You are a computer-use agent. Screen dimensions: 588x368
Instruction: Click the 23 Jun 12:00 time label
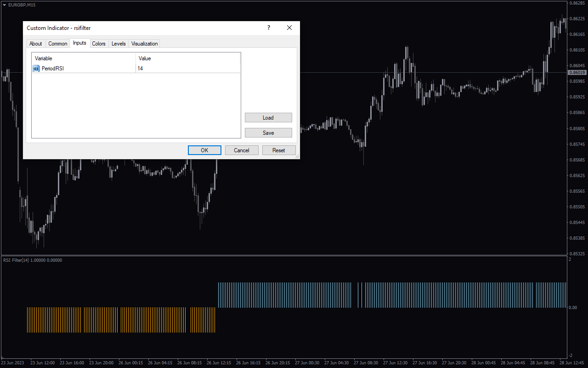pyautogui.click(x=42, y=363)
